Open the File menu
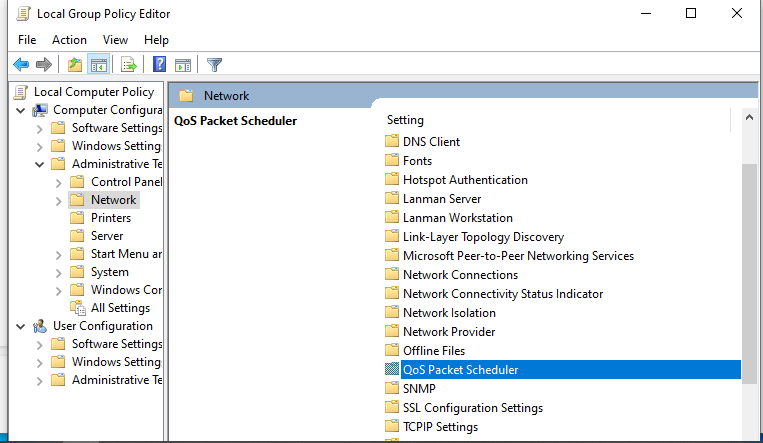 click(x=27, y=40)
